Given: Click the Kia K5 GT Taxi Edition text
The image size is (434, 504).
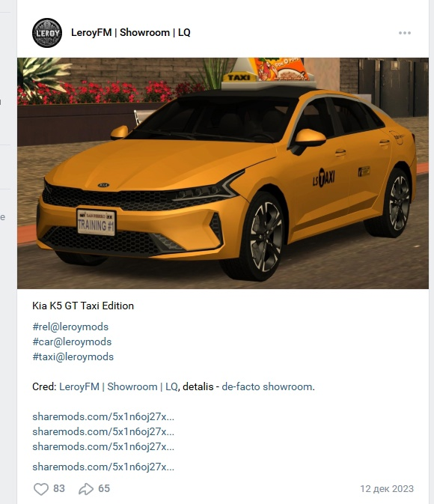Looking at the screenshot, I should tap(83, 306).
